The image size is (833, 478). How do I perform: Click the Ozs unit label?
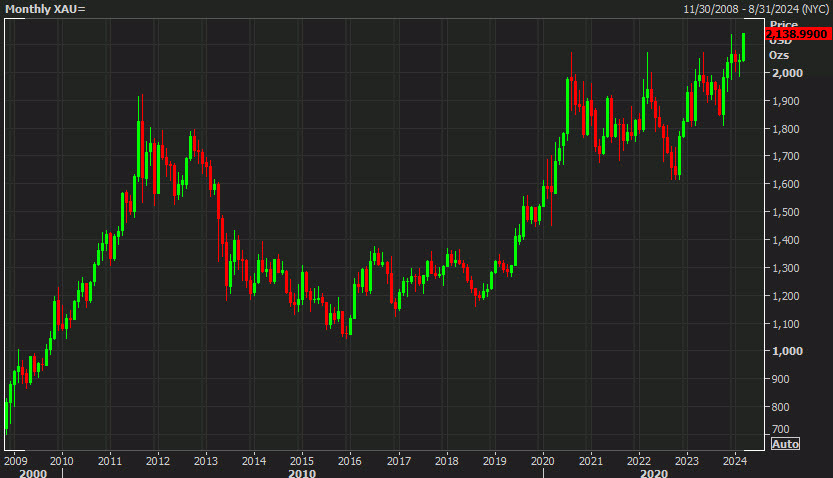click(x=779, y=55)
